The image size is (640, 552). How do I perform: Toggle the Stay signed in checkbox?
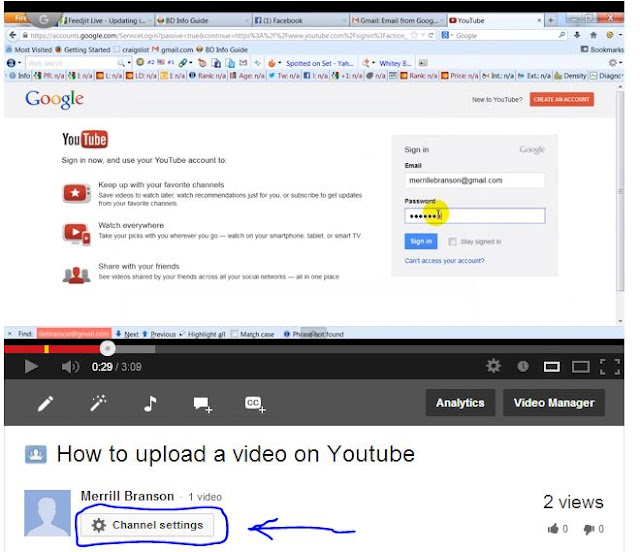coord(452,242)
